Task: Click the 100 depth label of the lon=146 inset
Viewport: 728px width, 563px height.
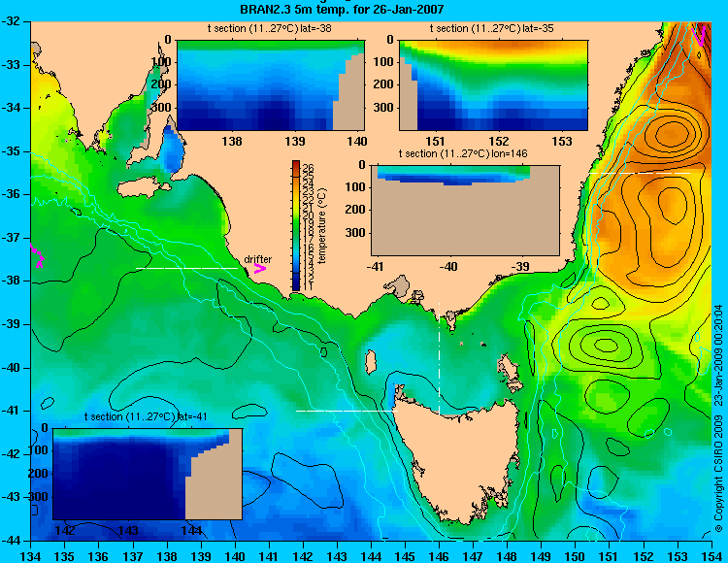Action: (x=355, y=187)
